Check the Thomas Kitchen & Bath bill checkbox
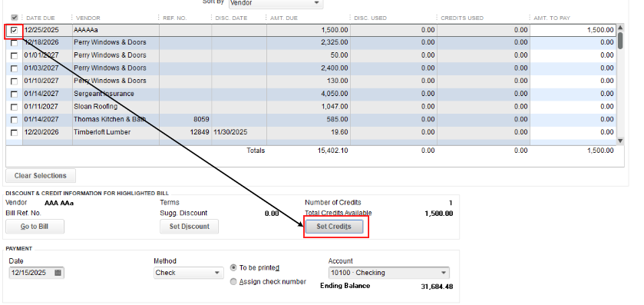The height and width of the screenshot is (305, 644). pyautogui.click(x=15, y=120)
